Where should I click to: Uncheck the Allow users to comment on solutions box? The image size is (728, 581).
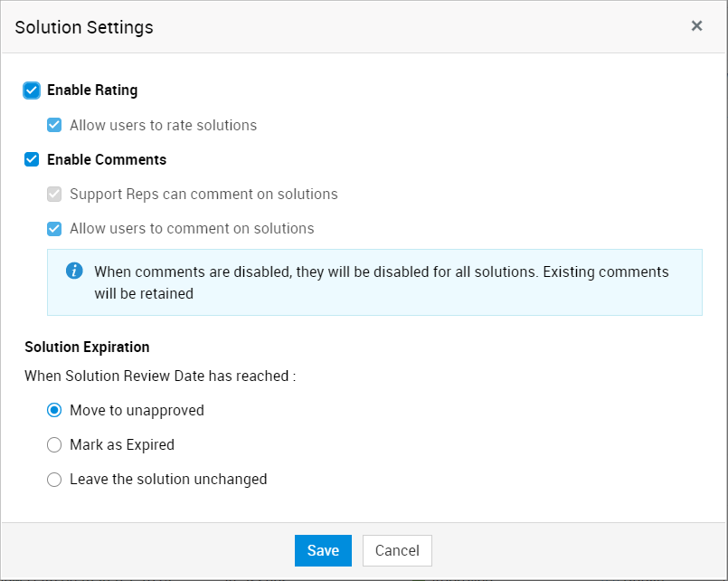click(x=54, y=229)
